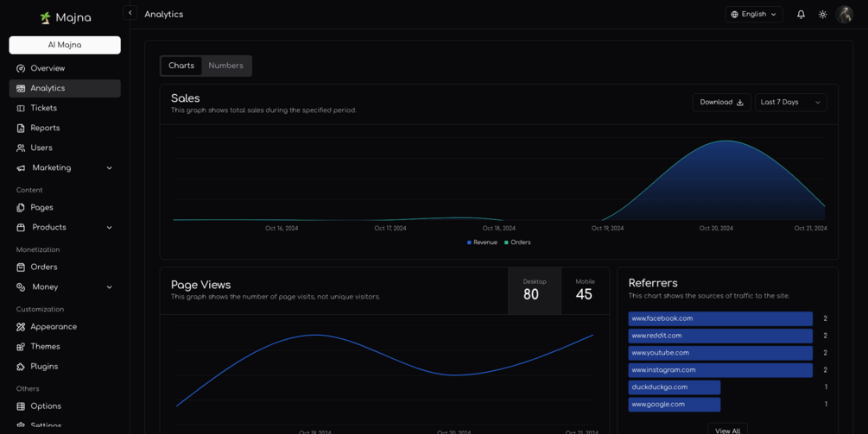Image resolution: width=868 pixels, height=434 pixels.
Task: Open the English language dropdown
Action: (x=754, y=15)
